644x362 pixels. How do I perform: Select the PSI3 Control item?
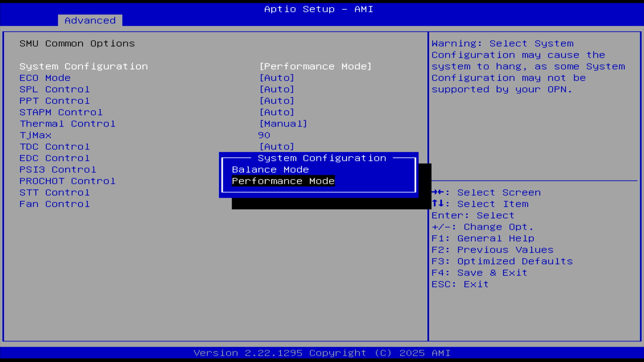click(58, 170)
